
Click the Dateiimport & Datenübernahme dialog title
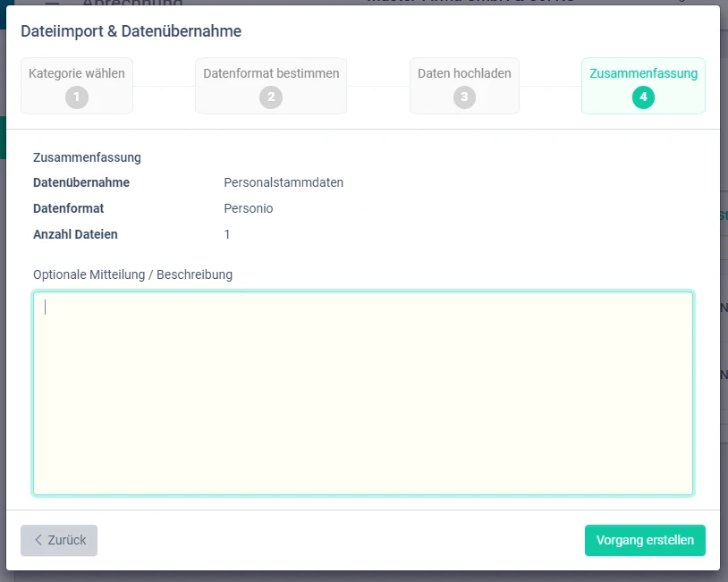131,31
